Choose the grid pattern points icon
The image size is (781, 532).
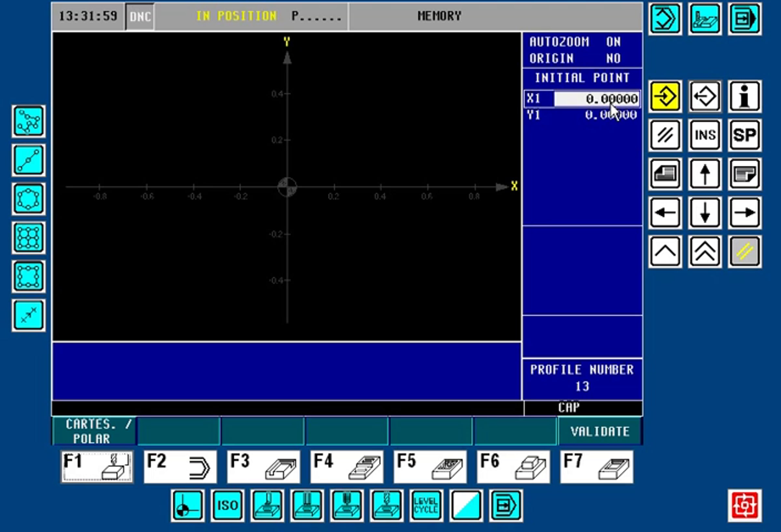pyautogui.click(x=29, y=237)
